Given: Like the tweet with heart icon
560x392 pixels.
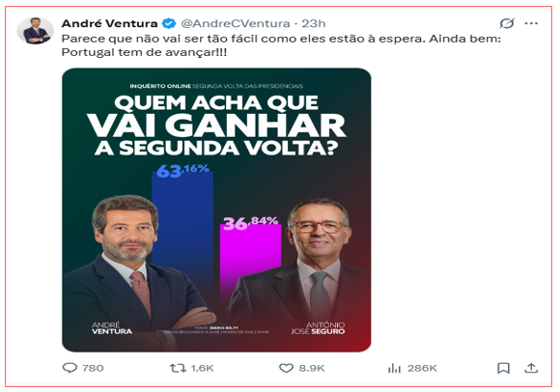Looking at the screenshot, I should click(x=286, y=368).
